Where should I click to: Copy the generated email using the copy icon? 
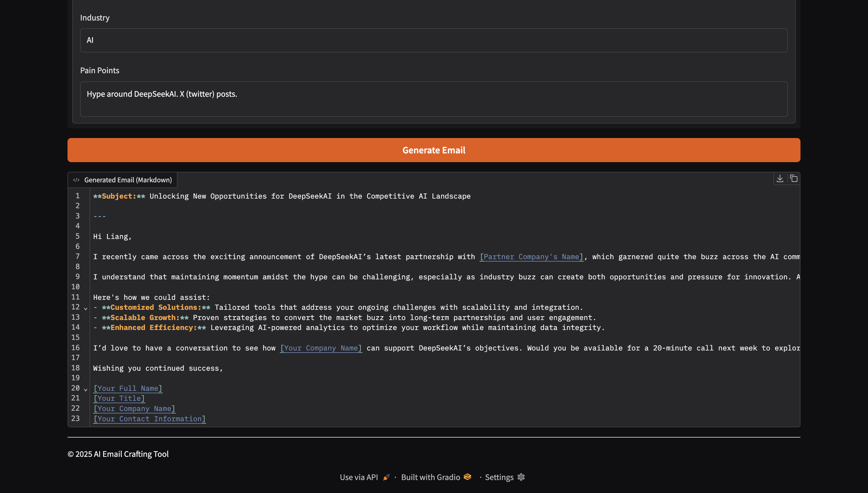(x=794, y=178)
